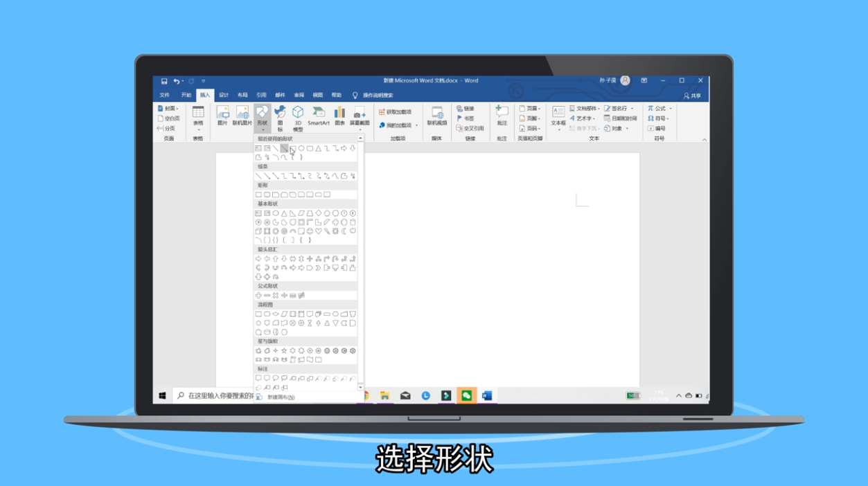Switch to the 设计 (Design) tab
The width and height of the screenshot is (868, 486).
[x=224, y=96]
